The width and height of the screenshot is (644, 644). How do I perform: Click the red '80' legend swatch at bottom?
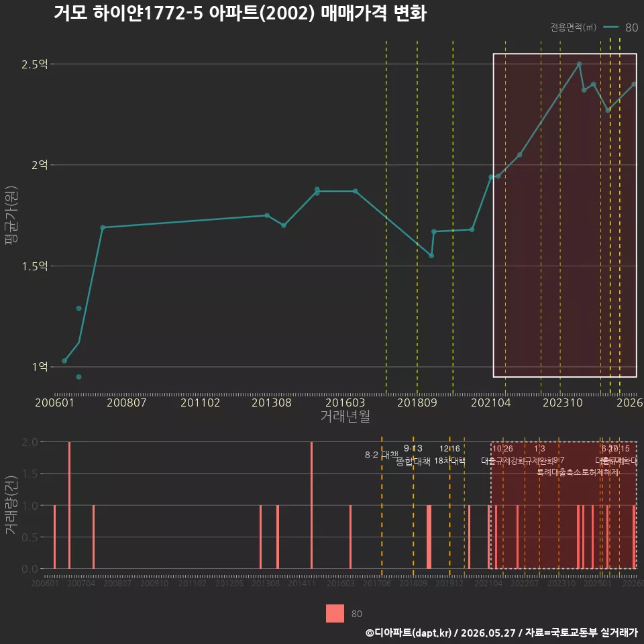point(335,613)
